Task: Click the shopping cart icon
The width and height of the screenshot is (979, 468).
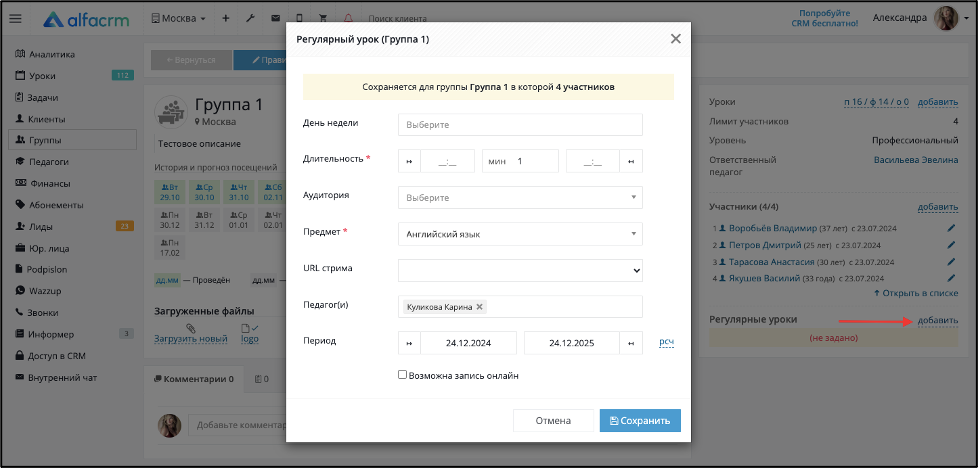Action: (x=323, y=19)
